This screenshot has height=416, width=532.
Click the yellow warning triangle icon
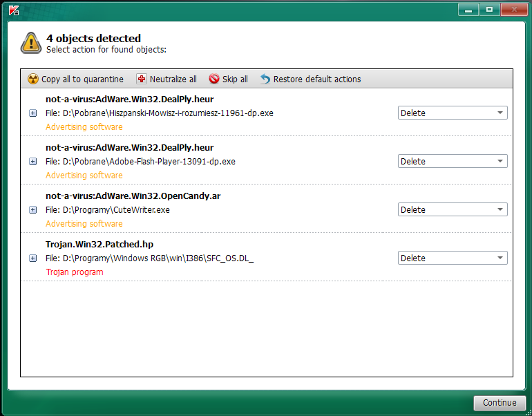(31, 43)
